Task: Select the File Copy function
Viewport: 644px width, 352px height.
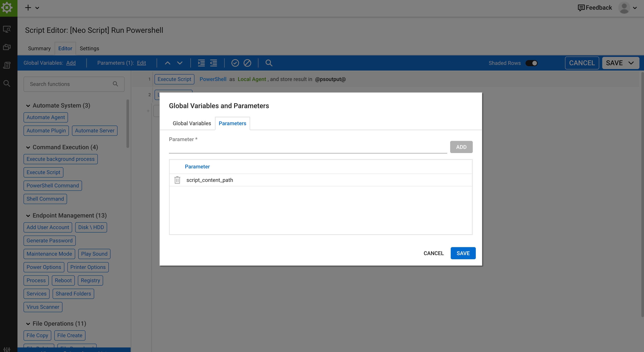Action: tap(37, 335)
